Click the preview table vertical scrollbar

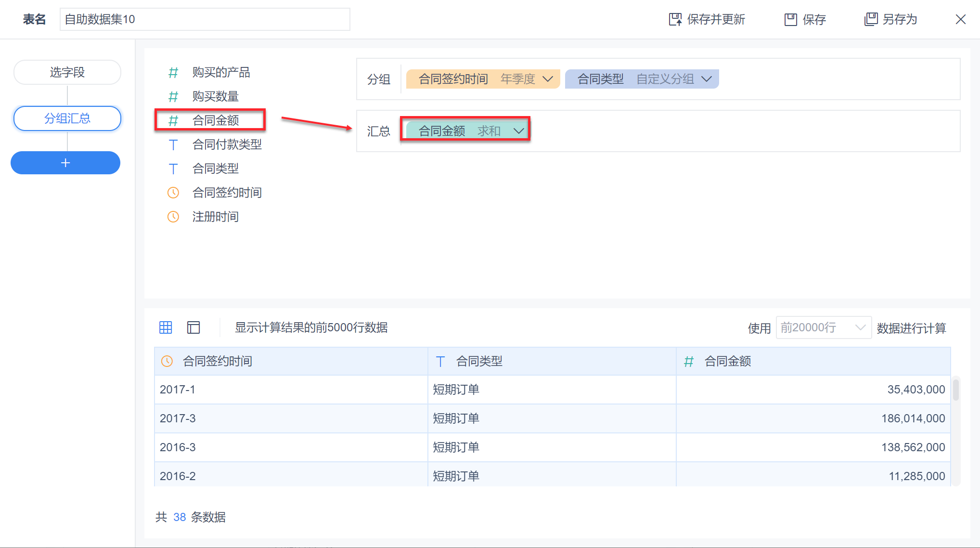[956, 391]
